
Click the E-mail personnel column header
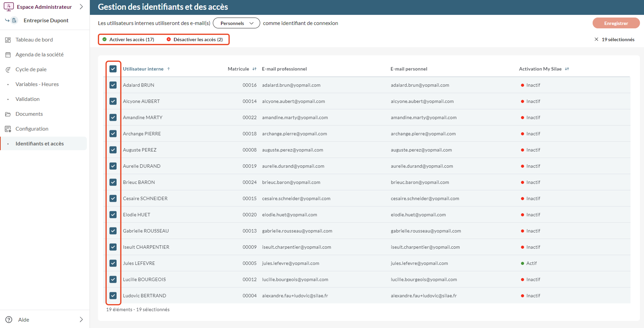[x=409, y=69]
